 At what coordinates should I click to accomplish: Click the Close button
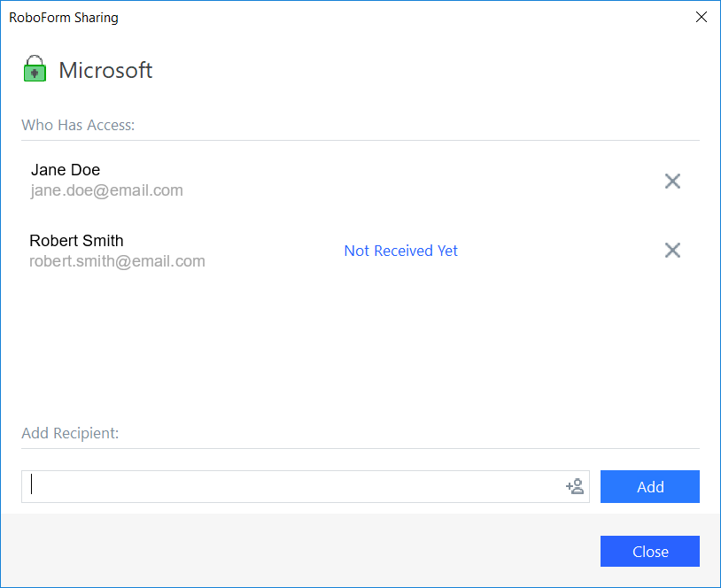tap(650, 551)
